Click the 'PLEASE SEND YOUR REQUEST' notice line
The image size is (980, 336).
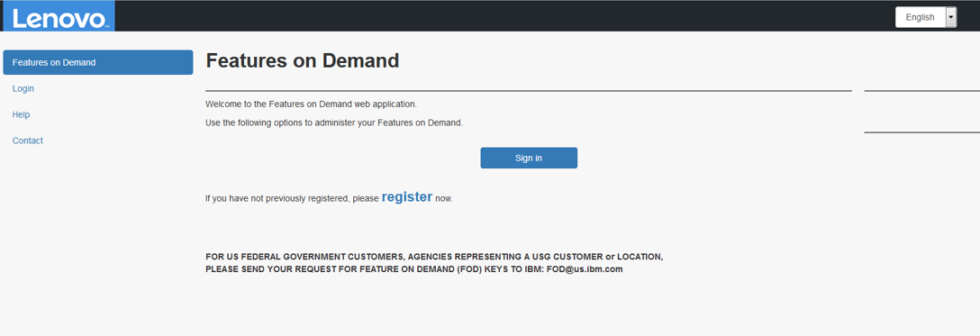coord(414,270)
